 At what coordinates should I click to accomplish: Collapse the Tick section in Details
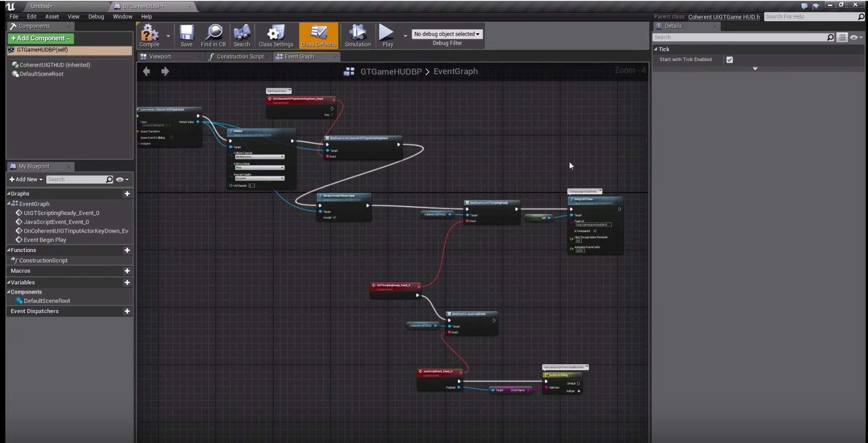click(656, 49)
